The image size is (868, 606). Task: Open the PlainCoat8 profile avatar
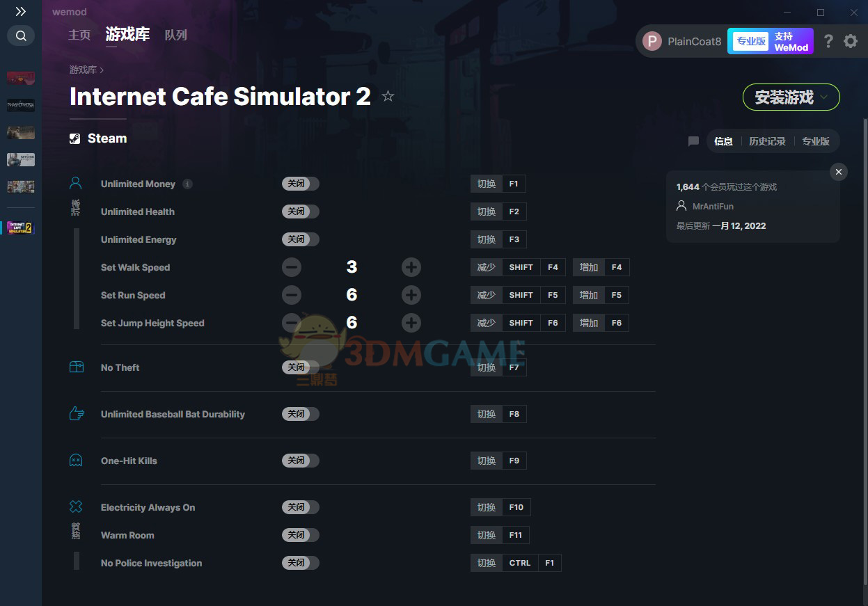coord(652,41)
